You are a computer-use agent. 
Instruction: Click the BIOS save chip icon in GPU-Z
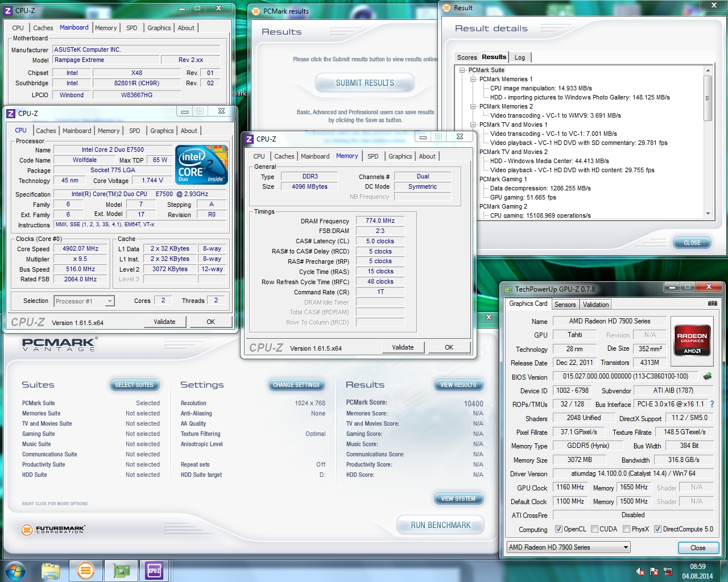coord(708,376)
